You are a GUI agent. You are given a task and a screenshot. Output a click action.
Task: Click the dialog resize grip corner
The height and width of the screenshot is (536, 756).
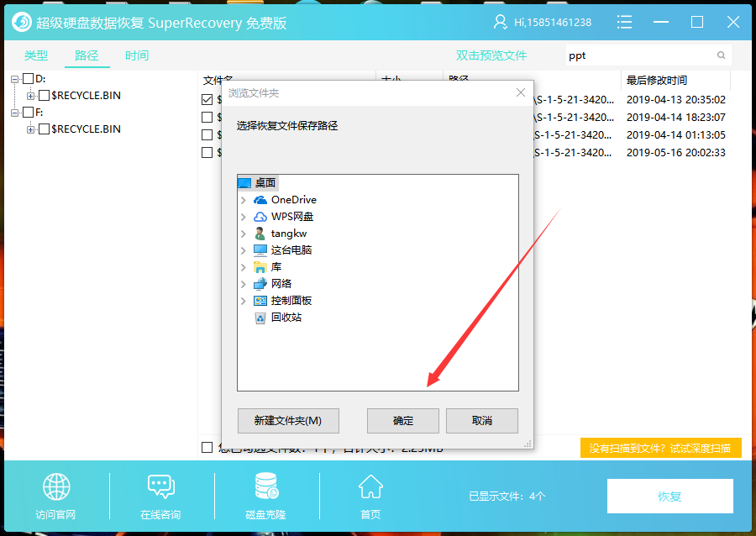(x=528, y=444)
